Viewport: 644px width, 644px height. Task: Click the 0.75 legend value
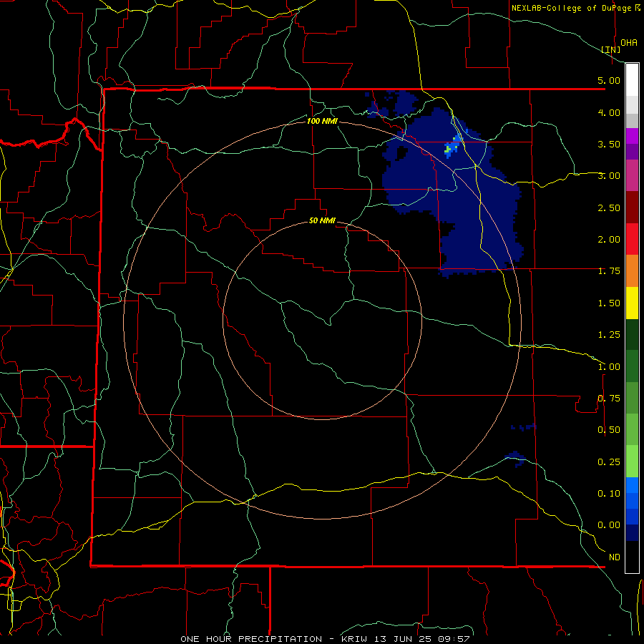tap(609, 398)
